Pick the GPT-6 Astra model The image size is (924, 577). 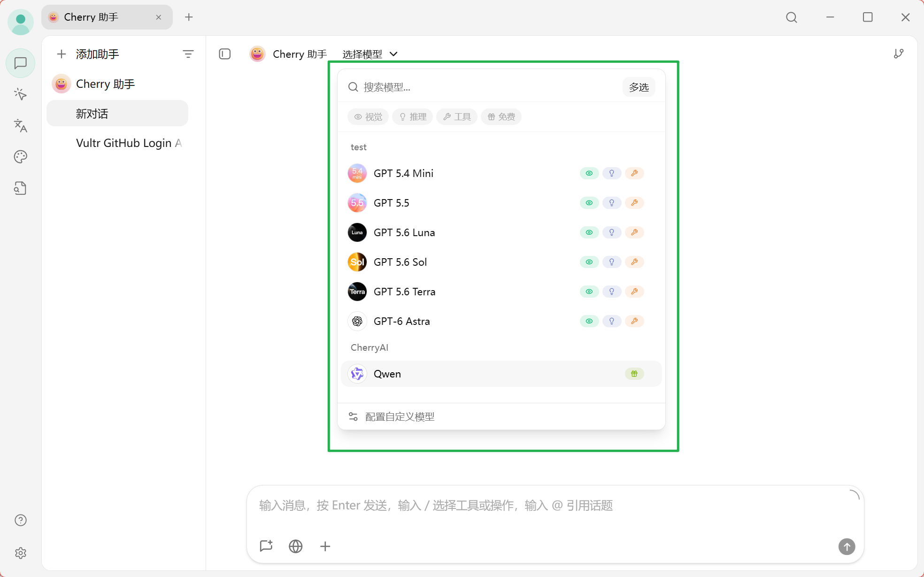tap(501, 321)
